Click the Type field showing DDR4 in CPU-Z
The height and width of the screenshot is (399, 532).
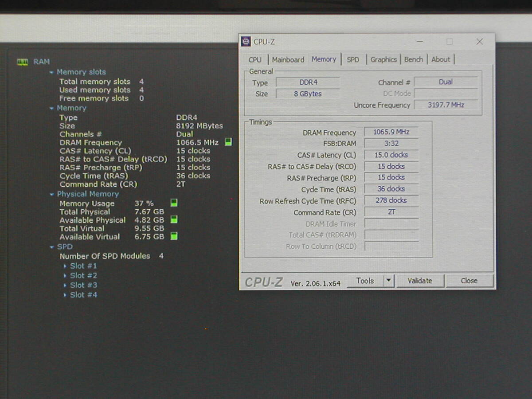pyautogui.click(x=308, y=82)
